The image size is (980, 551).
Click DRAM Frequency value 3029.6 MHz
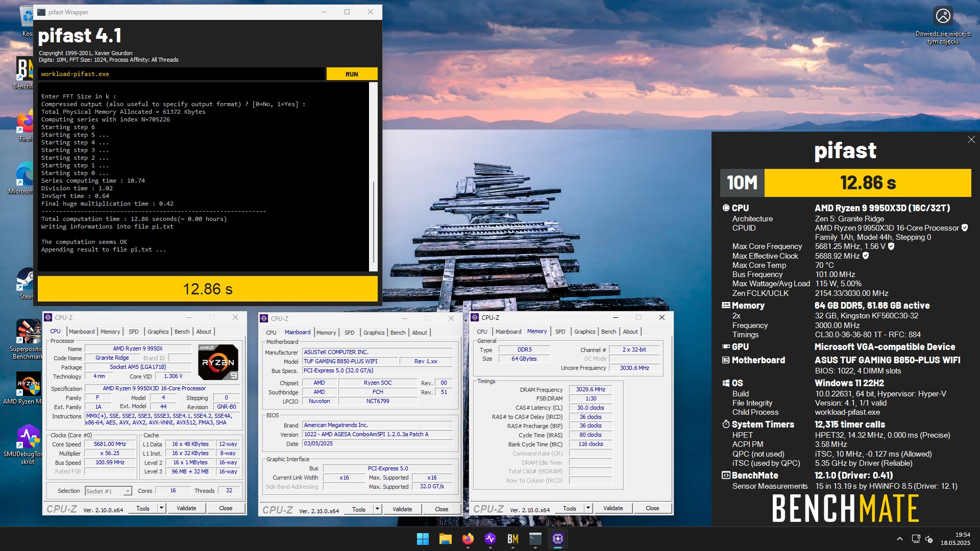tap(591, 389)
